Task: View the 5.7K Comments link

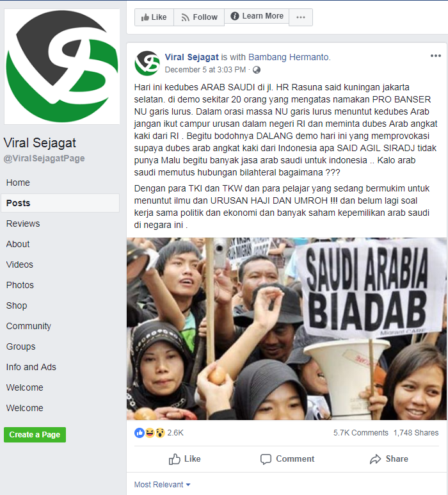Action: point(360,433)
